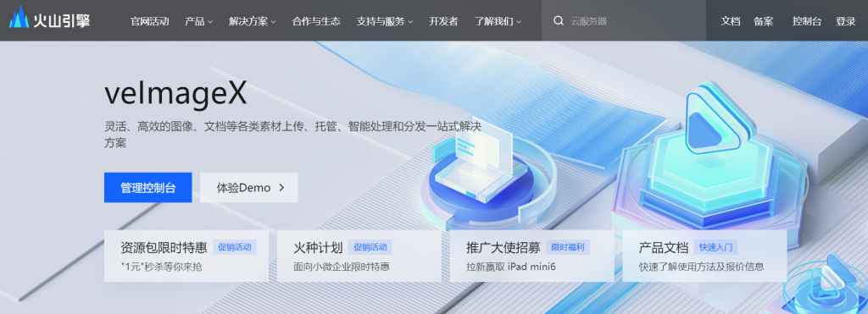Open 合作与生态 in the navigation bar

[x=316, y=21]
